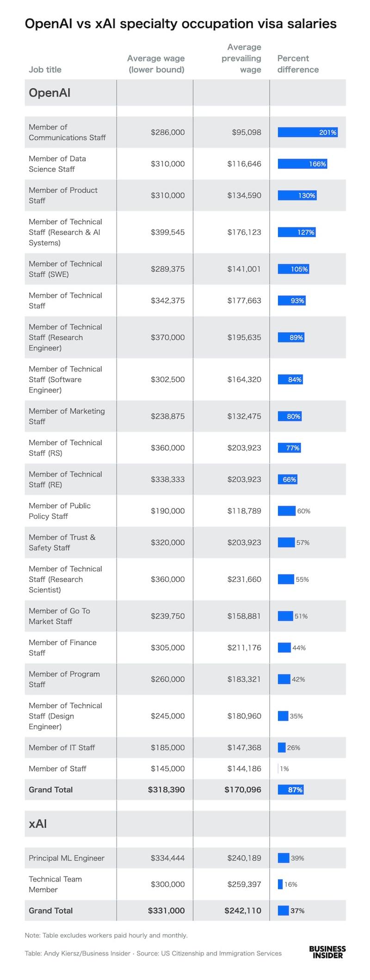The width and height of the screenshot is (370, 980).
Task: Select the Member of Communications Staff row
Action: (x=67, y=133)
